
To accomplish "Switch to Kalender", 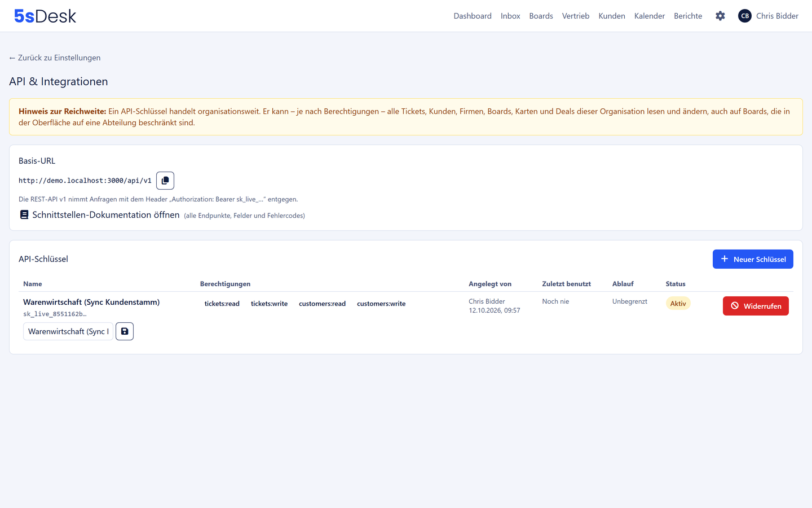I will pyautogui.click(x=650, y=16).
